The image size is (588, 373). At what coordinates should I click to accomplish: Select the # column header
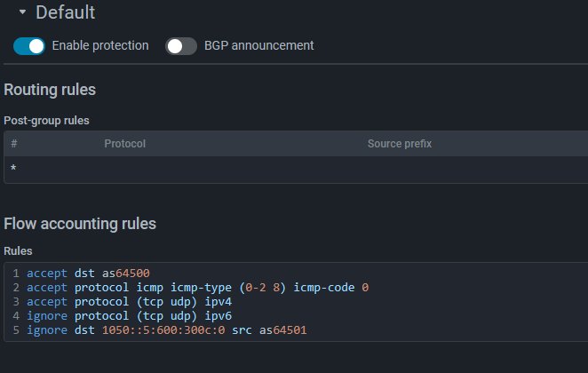[14, 144]
